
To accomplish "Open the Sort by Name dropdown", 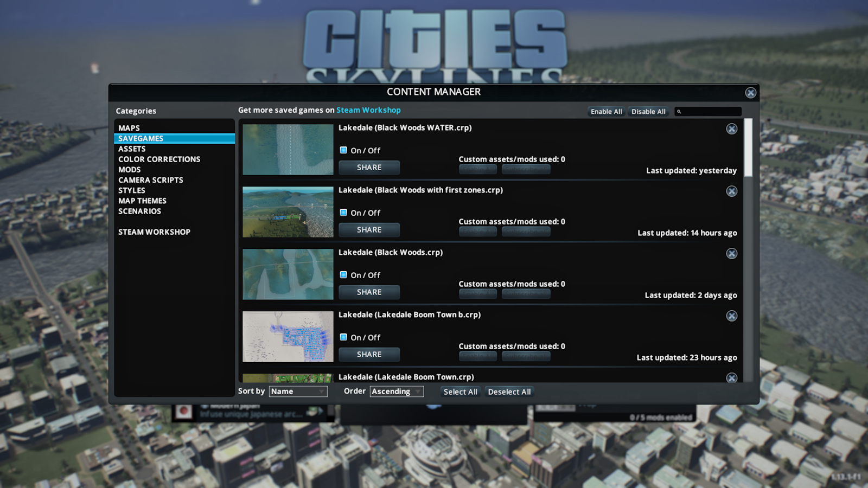I will (298, 391).
